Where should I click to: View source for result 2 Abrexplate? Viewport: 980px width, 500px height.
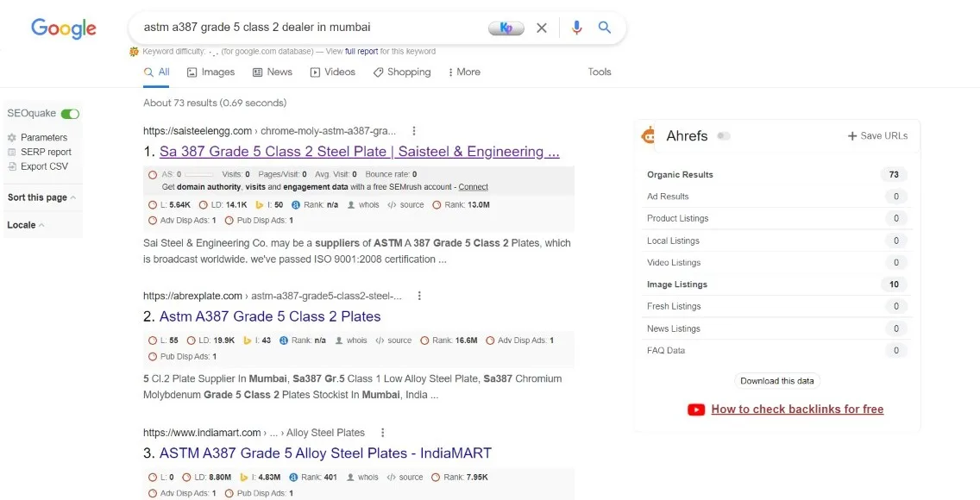[393, 341]
